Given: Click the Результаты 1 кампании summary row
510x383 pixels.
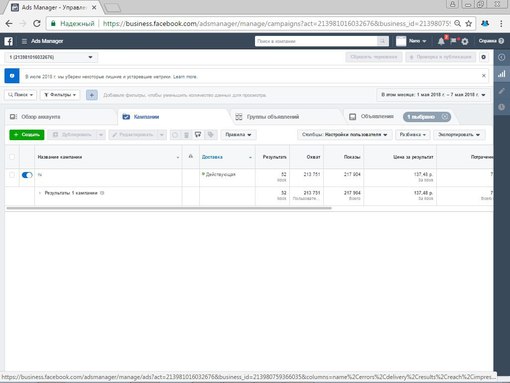Looking at the screenshot, I should 249,195.
